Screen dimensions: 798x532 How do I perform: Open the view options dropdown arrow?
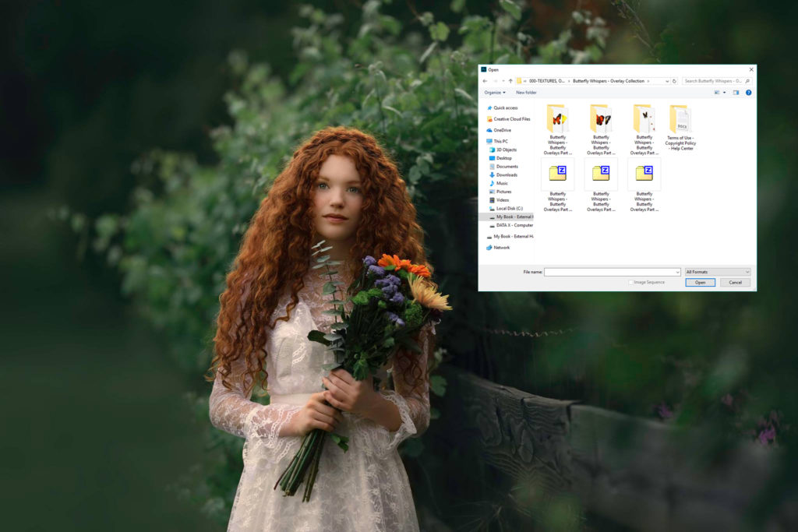[x=724, y=93]
